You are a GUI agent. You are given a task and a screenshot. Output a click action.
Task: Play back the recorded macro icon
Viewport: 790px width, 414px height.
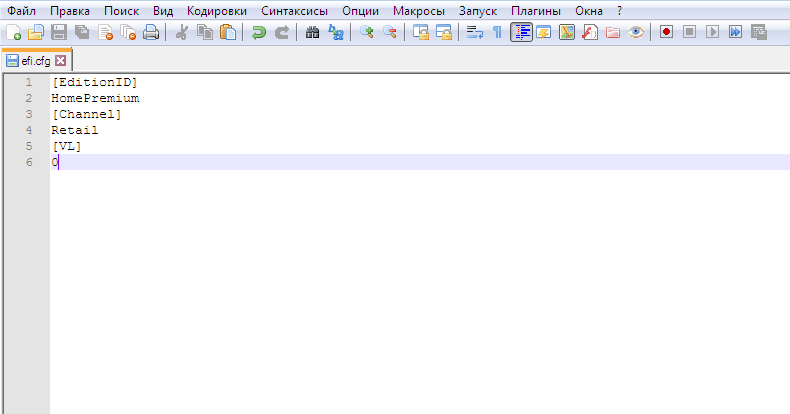712,33
